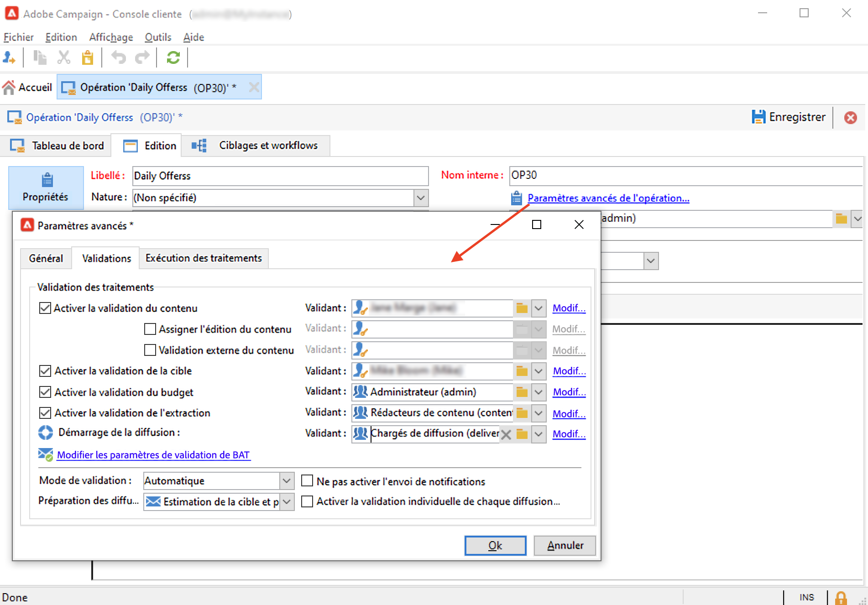Click the Copy icon in the toolbar
This screenshot has width=868, height=605.
click(x=40, y=57)
